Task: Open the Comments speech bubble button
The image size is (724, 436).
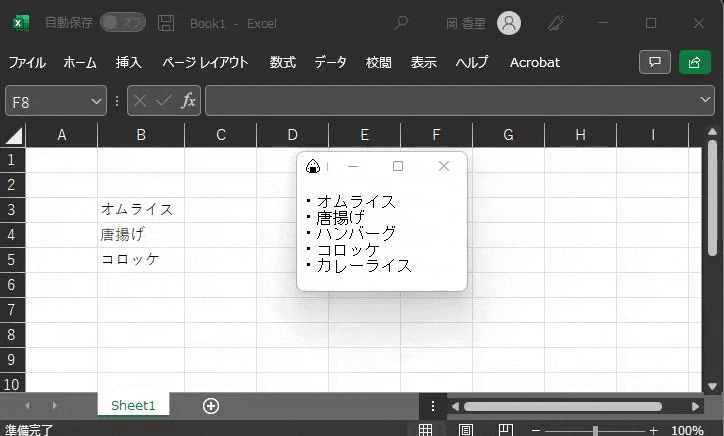Action: coord(655,62)
